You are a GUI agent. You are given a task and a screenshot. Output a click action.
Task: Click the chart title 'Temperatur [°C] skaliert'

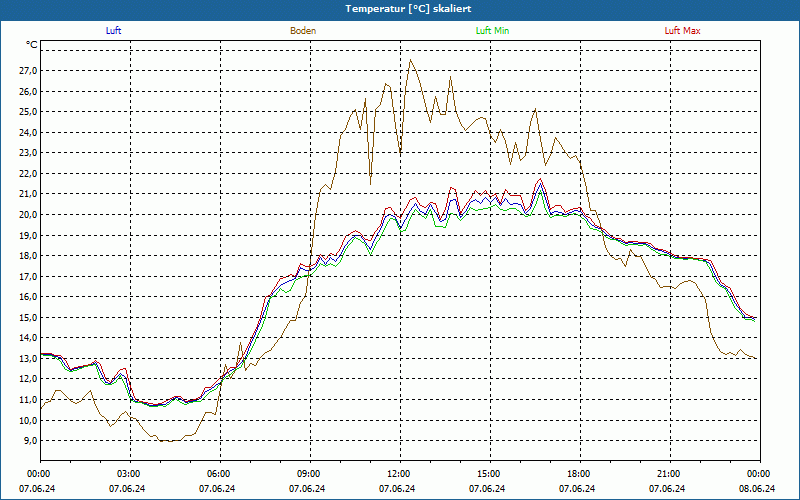point(400,8)
